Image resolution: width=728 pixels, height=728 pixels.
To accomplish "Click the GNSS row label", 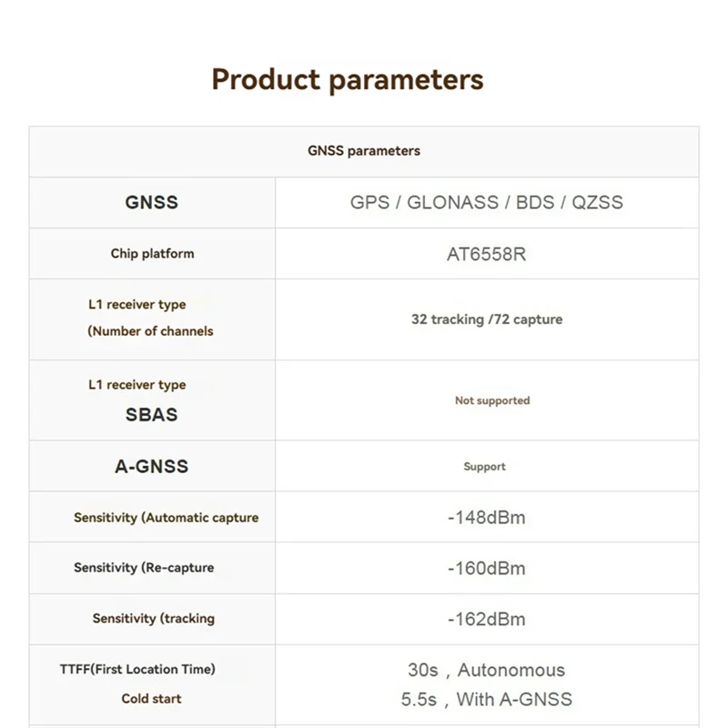I will [x=152, y=202].
